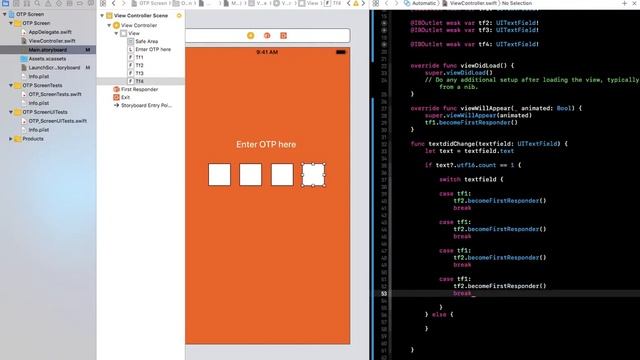Expand the Products group
Viewport: 640px width, 360px height.
[x=11, y=139]
